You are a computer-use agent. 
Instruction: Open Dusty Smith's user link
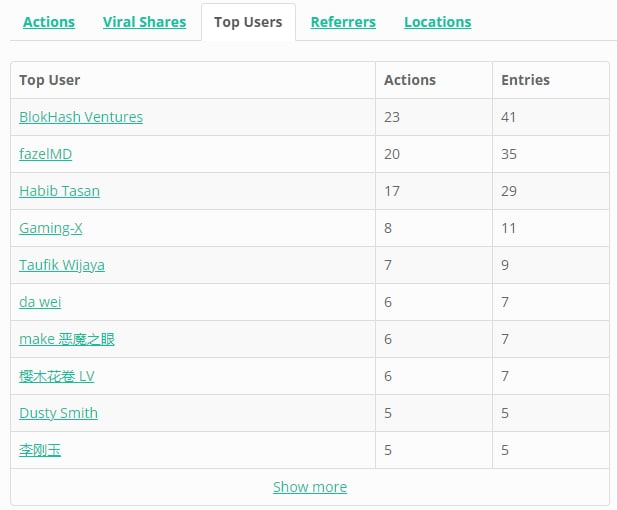[x=58, y=413]
